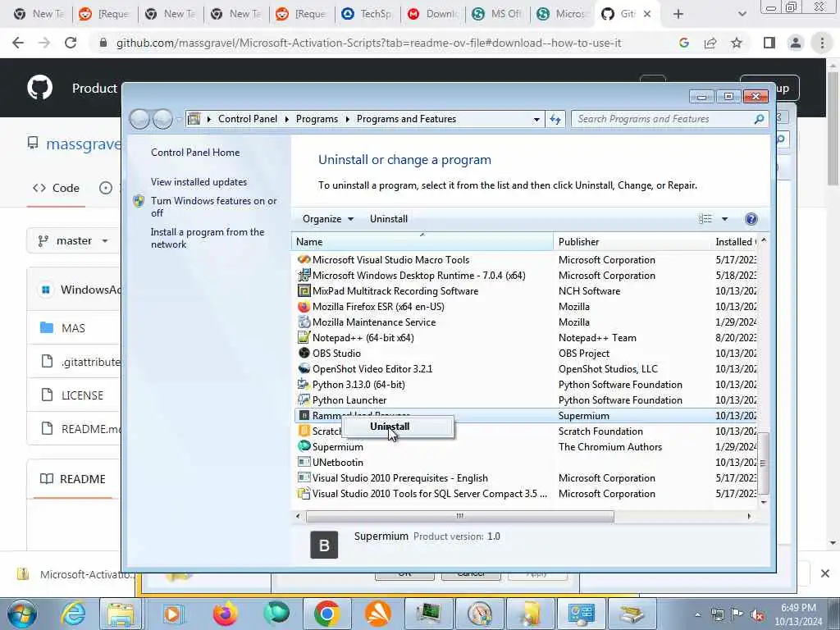Expand the arrow after Programs breadcrumb

(x=347, y=119)
